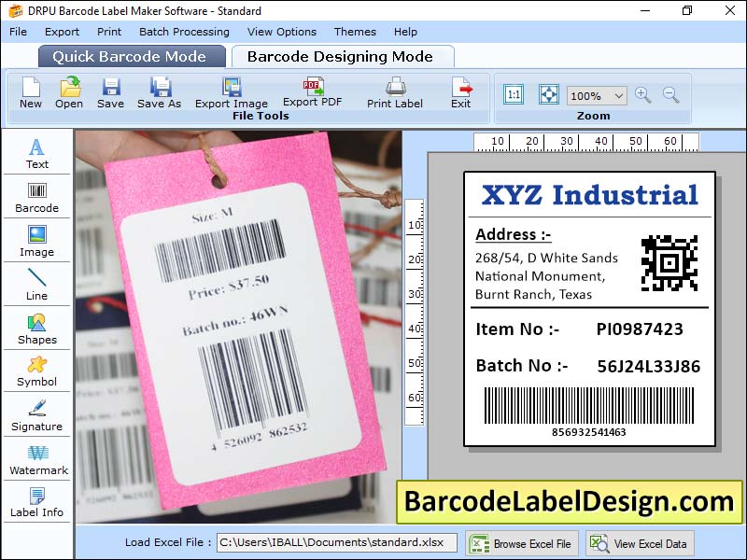Click the Load Excel File path field
This screenshot has height=560, width=747.
(x=336, y=542)
